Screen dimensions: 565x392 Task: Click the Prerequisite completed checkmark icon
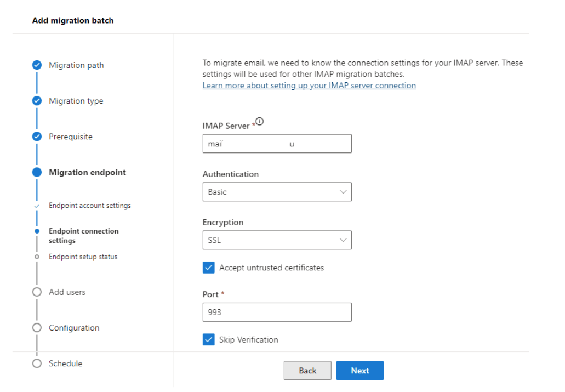(x=37, y=137)
